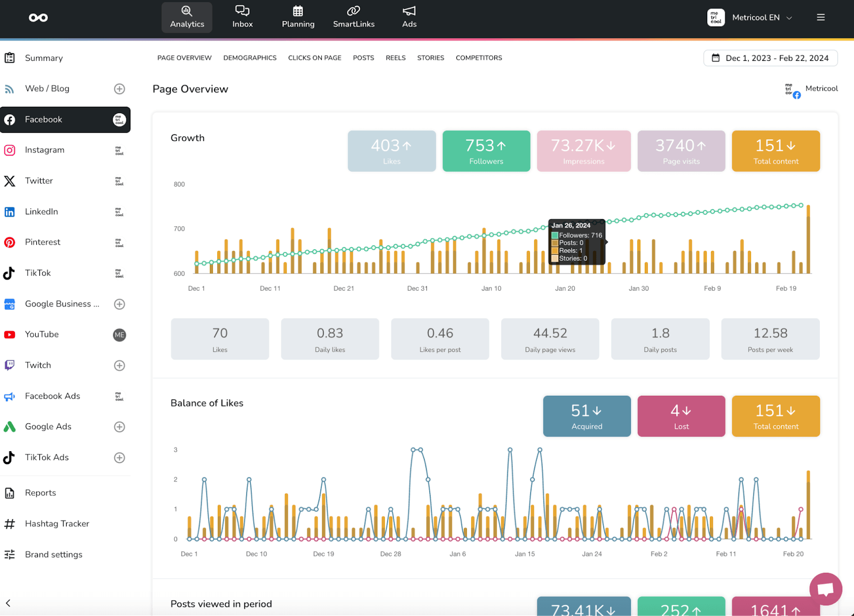Click the Hashtag Tracker icon
This screenshot has width=854, height=616.
click(10, 524)
